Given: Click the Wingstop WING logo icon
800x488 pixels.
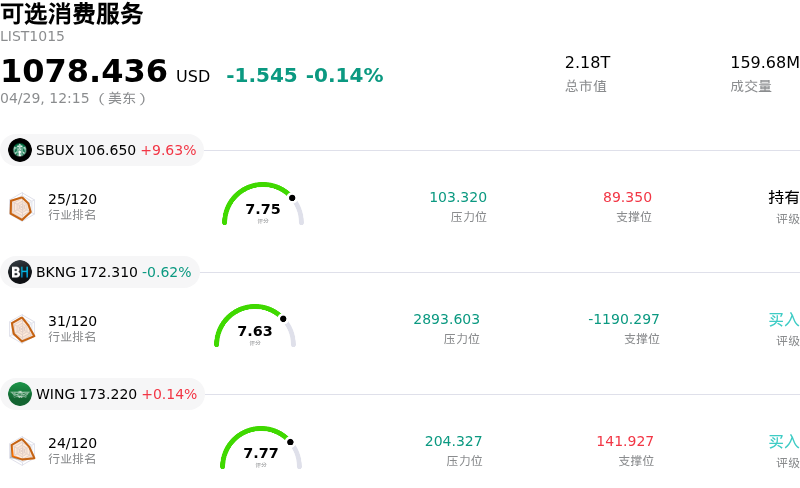Looking at the screenshot, I should point(20,394).
